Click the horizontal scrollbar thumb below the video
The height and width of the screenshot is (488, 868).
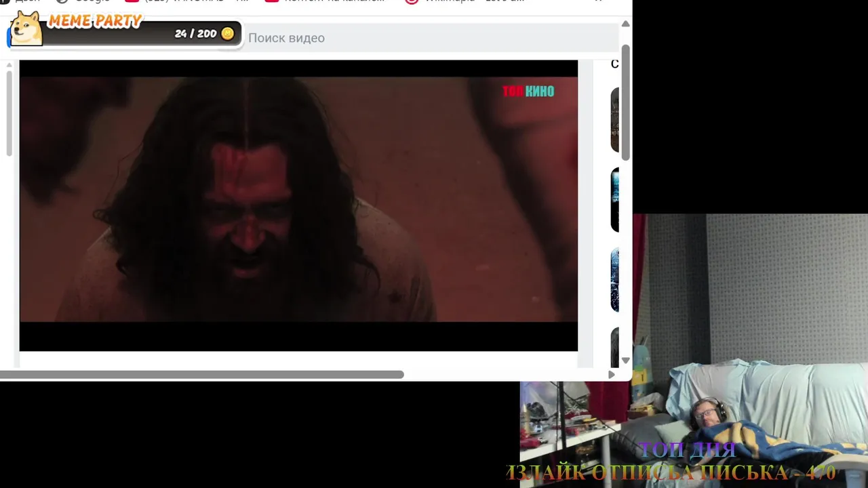point(202,375)
